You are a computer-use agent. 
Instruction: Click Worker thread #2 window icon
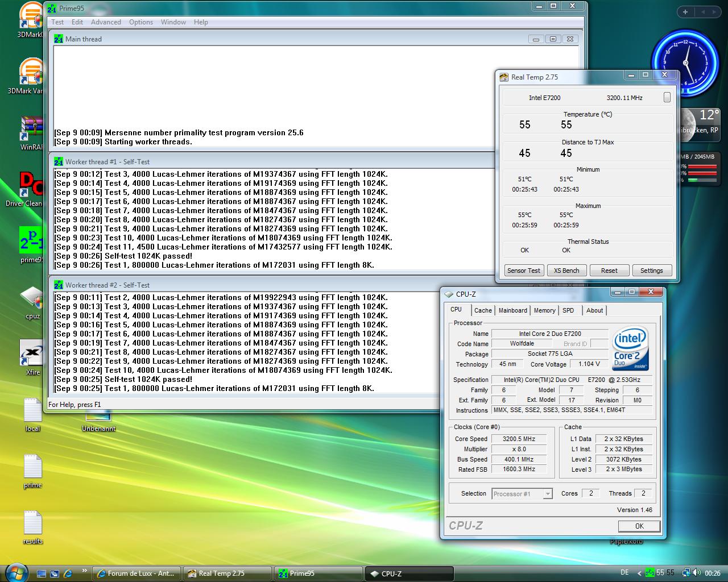click(x=59, y=285)
